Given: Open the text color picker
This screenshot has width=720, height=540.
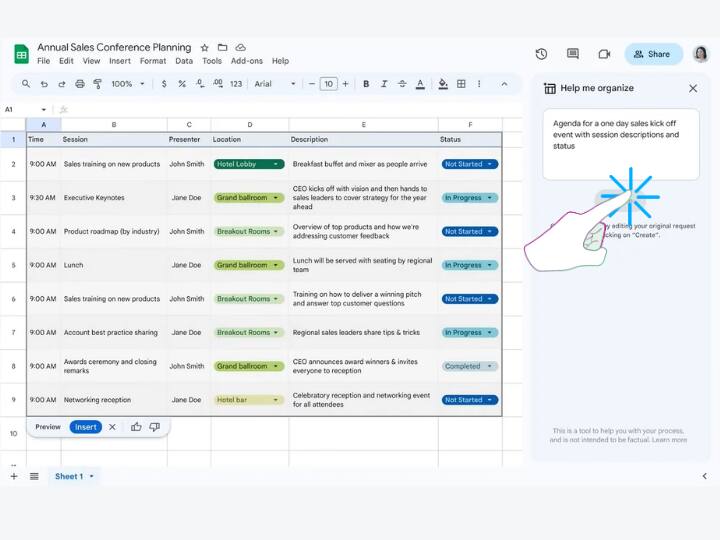Looking at the screenshot, I should point(420,84).
